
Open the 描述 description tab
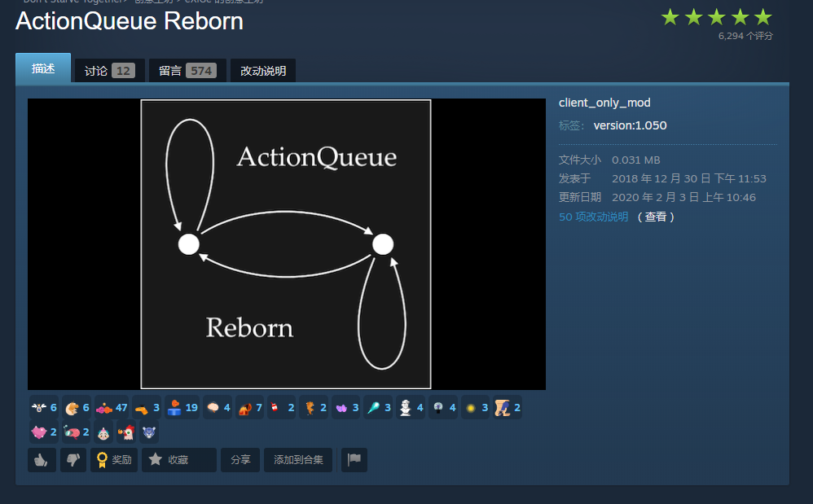click(x=43, y=69)
